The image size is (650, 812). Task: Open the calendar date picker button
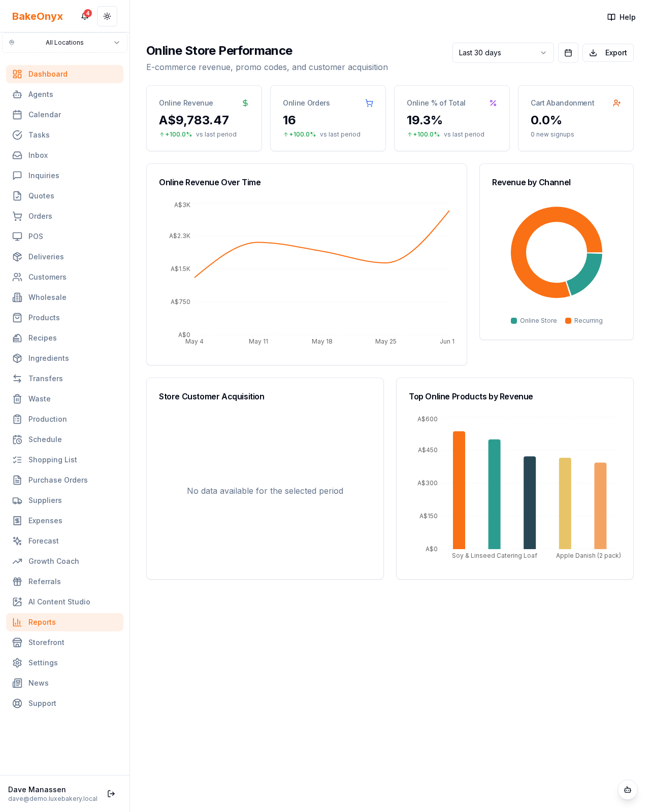pos(568,53)
